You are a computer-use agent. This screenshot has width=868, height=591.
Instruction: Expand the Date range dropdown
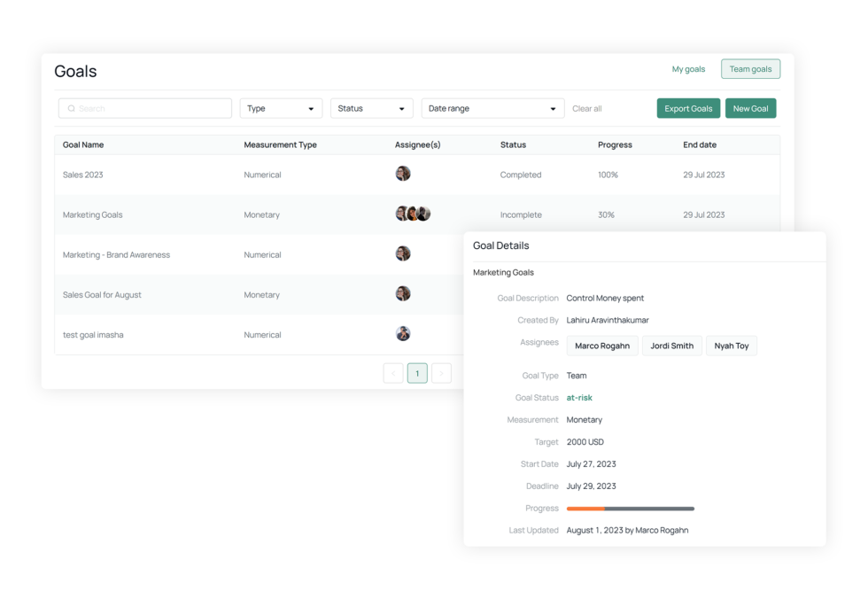coord(492,109)
